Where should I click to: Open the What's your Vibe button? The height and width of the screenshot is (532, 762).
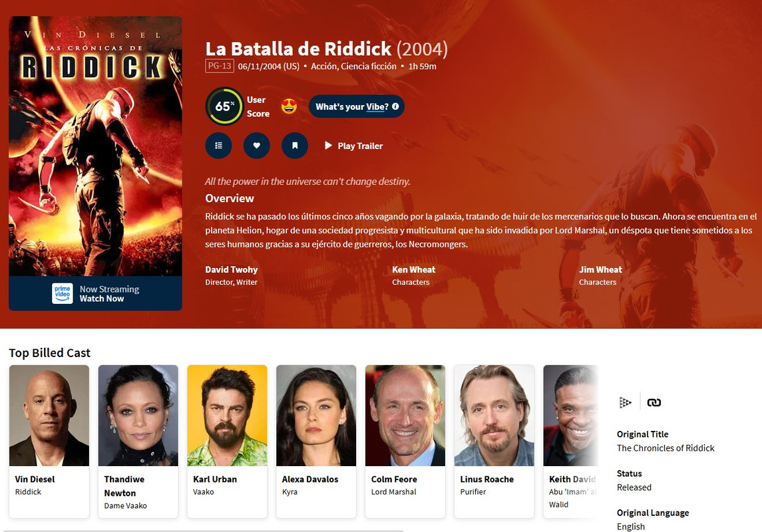(x=356, y=106)
